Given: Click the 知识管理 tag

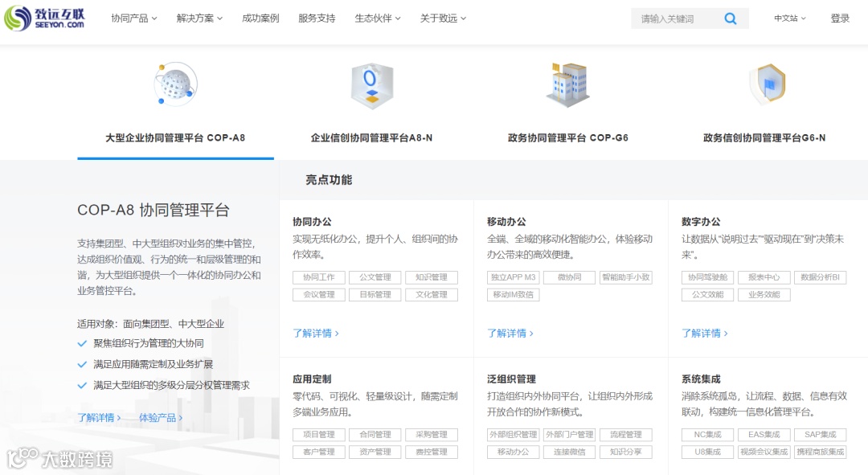Looking at the screenshot, I should (x=432, y=277).
